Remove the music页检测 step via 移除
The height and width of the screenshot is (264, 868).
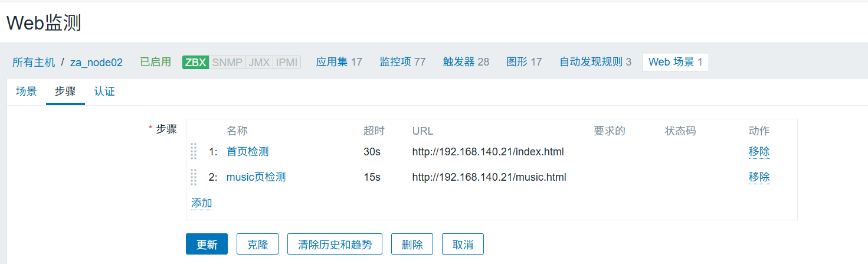click(759, 177)
